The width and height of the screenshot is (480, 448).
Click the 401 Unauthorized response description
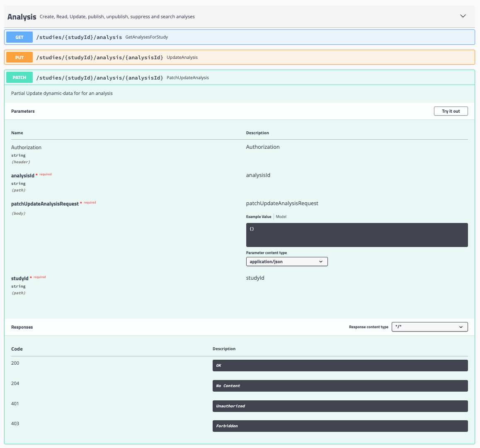340,406
